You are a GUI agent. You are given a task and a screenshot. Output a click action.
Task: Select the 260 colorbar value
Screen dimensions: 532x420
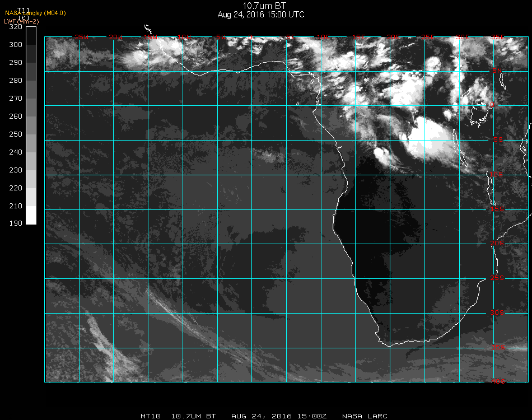point(16,116)
